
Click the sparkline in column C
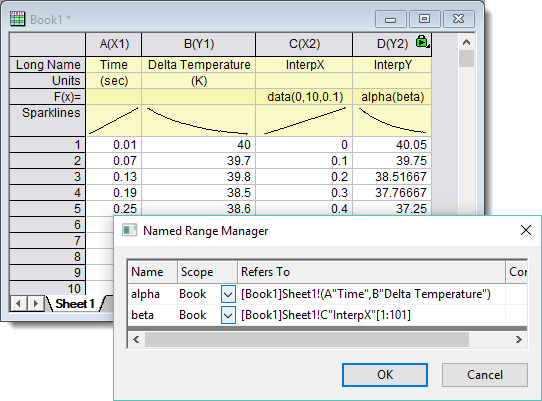tap(304, 120)
